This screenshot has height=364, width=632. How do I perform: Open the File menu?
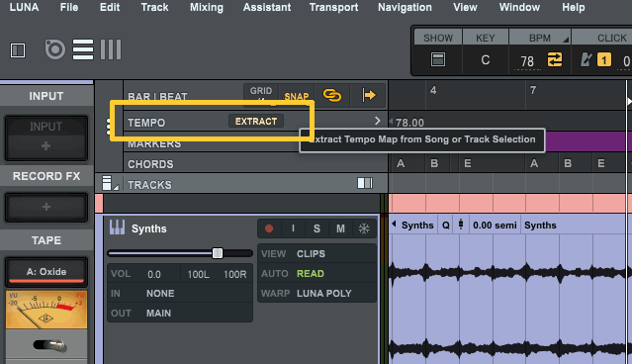pyautogui.click(x=69, y=7)
